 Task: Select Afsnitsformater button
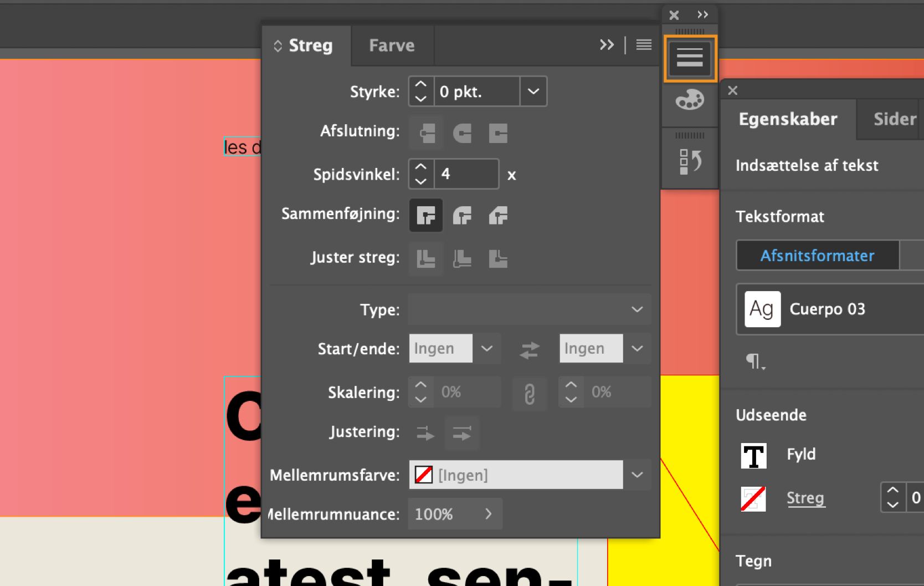click(817, 256)
